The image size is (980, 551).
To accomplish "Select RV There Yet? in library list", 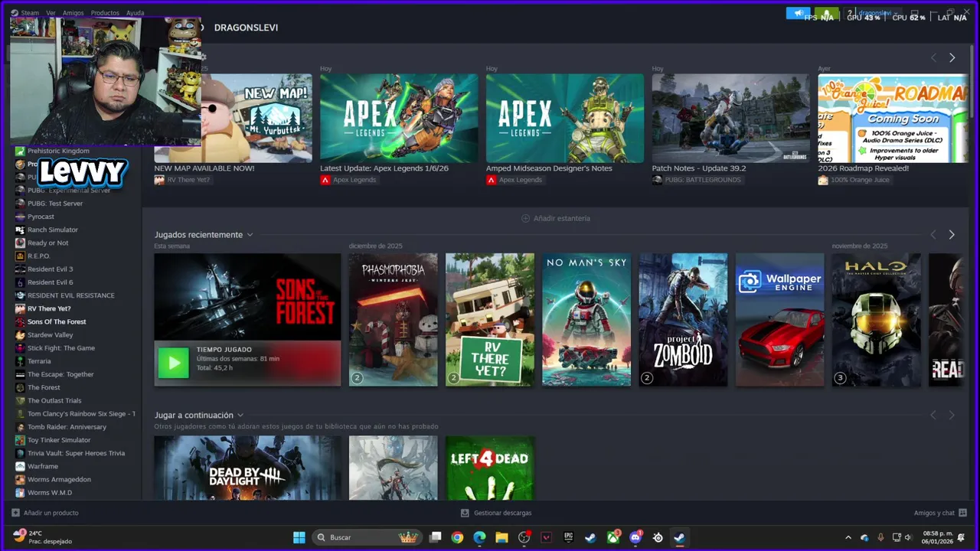I will 49,308.
